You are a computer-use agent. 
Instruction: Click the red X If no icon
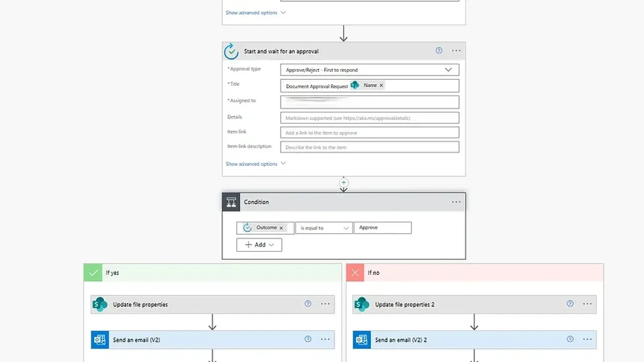click(355, 272)
